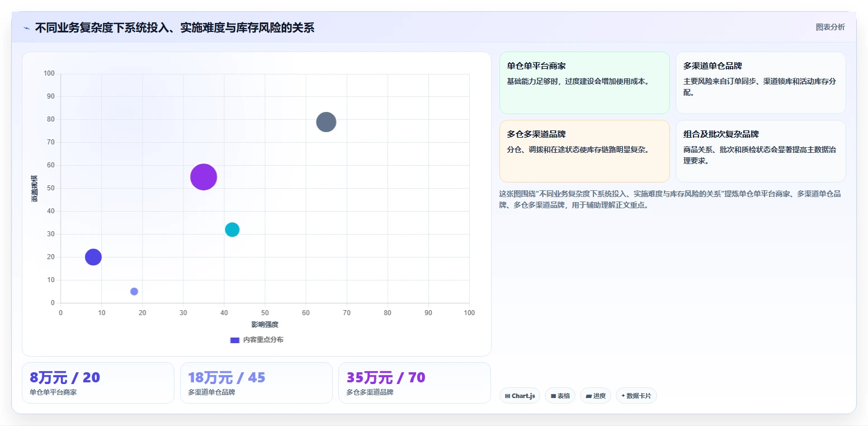868x426 pixels.
Task: Click the purple legend color box
Action: click(235, 340)
